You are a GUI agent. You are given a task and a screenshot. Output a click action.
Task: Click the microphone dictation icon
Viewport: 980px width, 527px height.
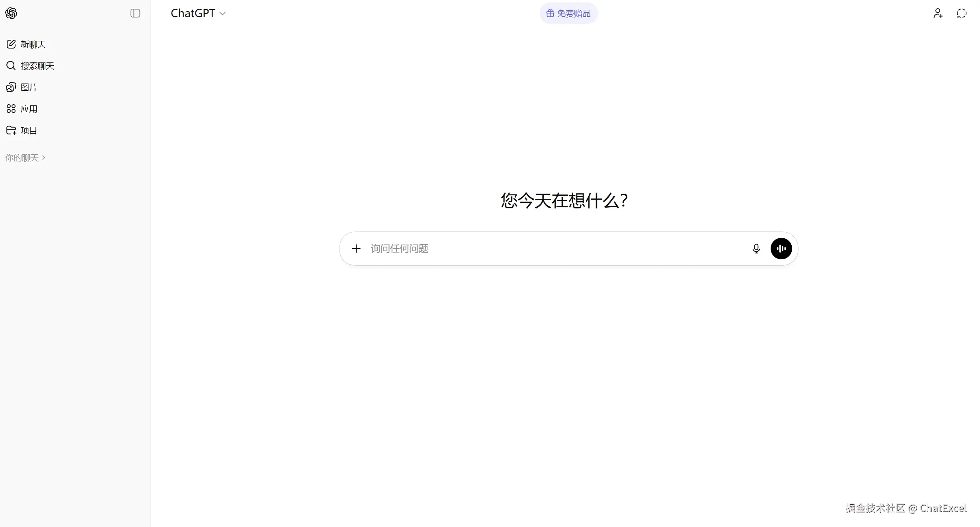[756, 249]
